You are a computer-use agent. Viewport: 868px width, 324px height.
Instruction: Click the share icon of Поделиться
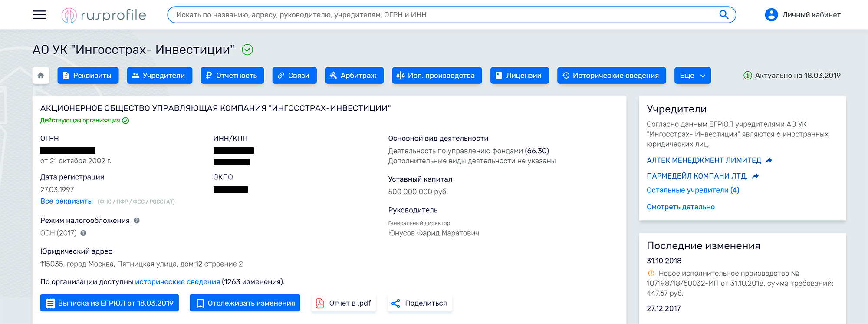point(396,303)
